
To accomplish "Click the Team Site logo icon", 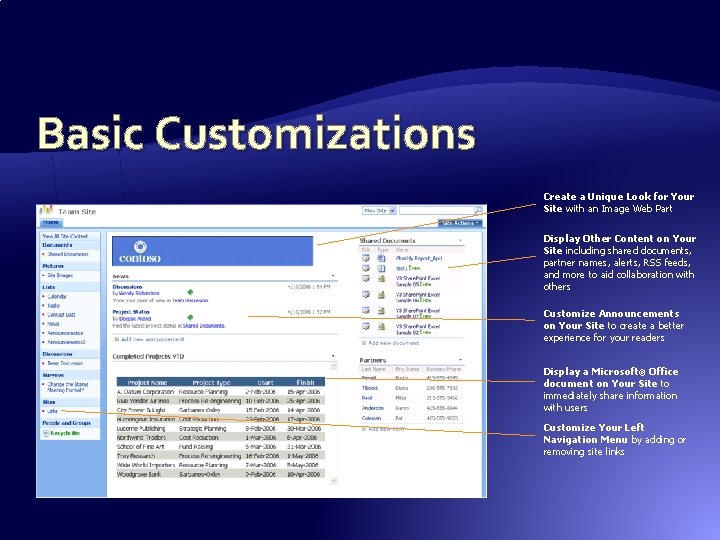I will 46,211.
